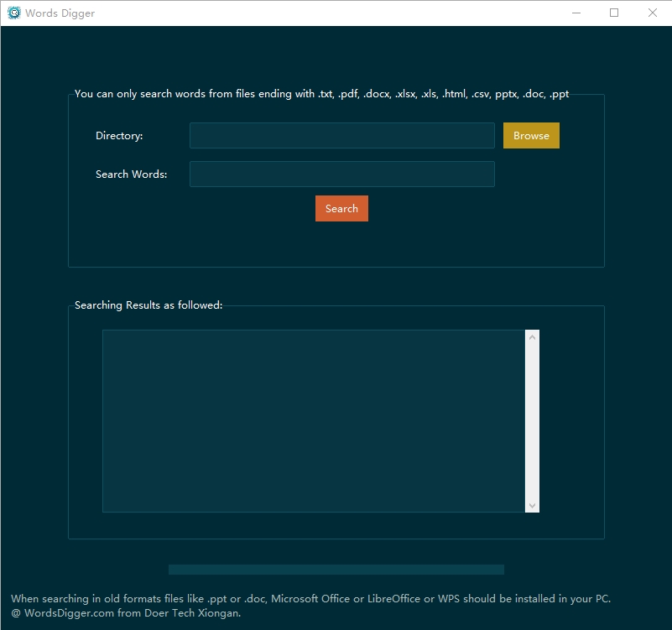This screenshot has height=630, width=672.
Task: Hit the orange Search button
Action: pyautogui.click(x=341, y=209)
